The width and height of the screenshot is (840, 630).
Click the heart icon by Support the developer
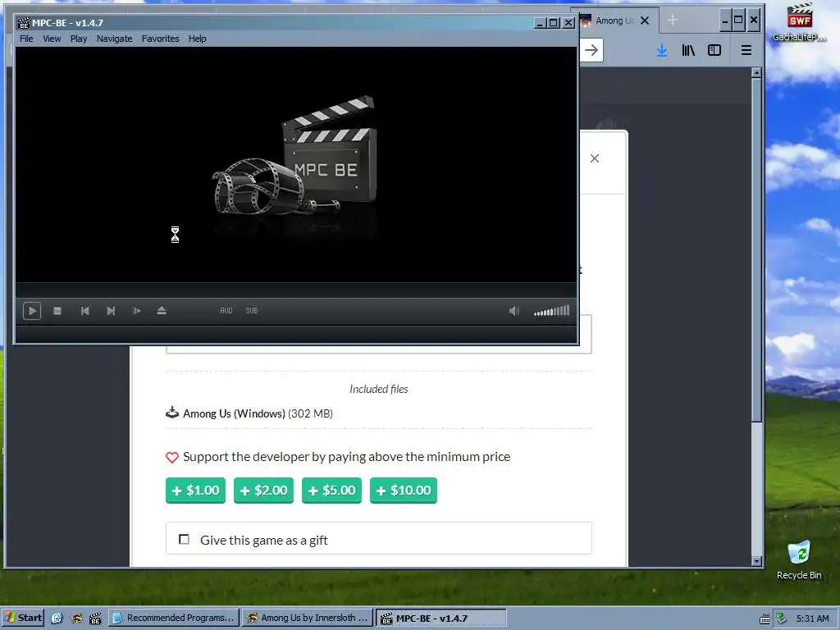click(172, 457)
